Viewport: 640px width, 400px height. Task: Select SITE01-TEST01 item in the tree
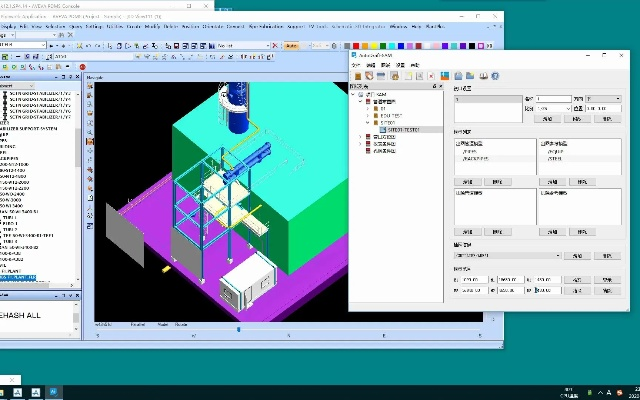click(403, 130)
